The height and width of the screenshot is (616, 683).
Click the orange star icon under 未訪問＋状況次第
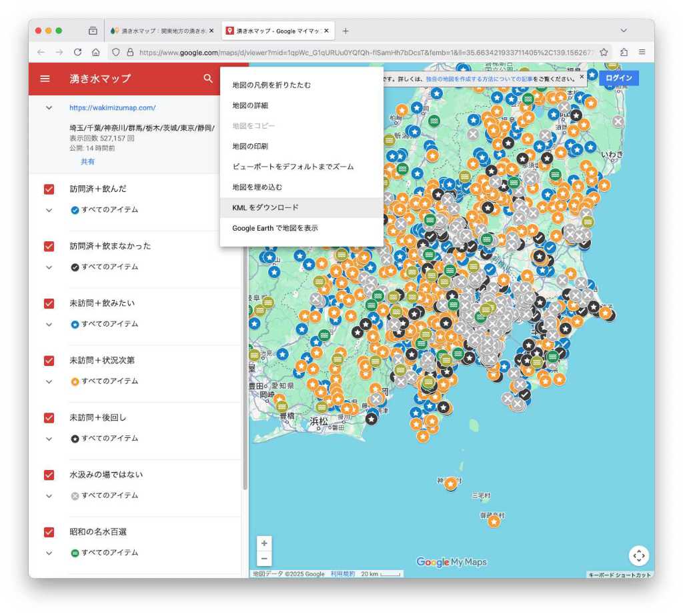tap(75, 382)
